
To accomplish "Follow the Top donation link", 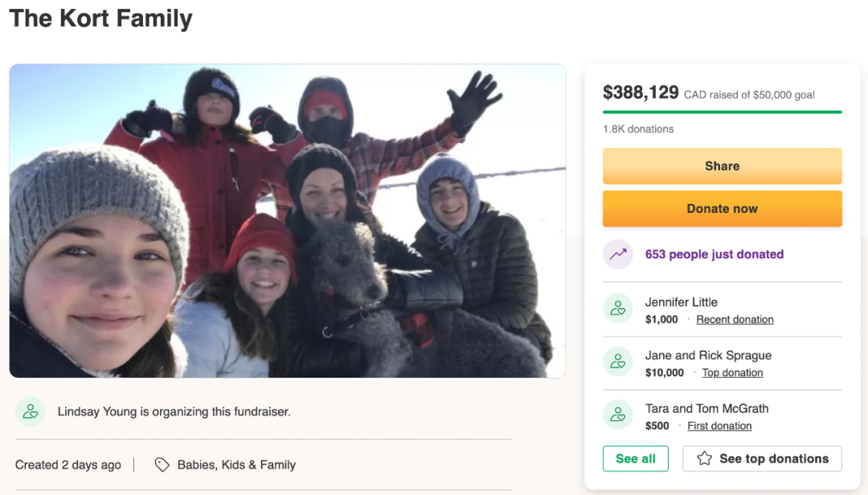I will tap(732, 373).
